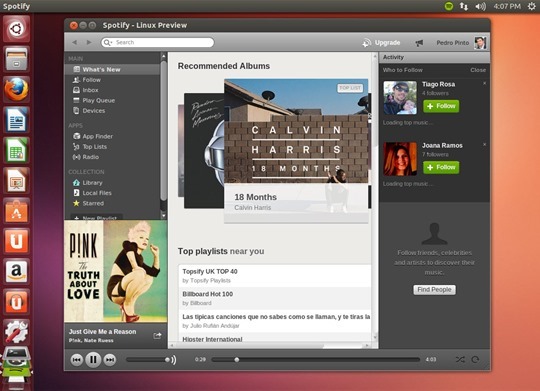The height and width of the screenshot is (391, 540).
Task: Open network indicator in top panel
Action: 464,6
